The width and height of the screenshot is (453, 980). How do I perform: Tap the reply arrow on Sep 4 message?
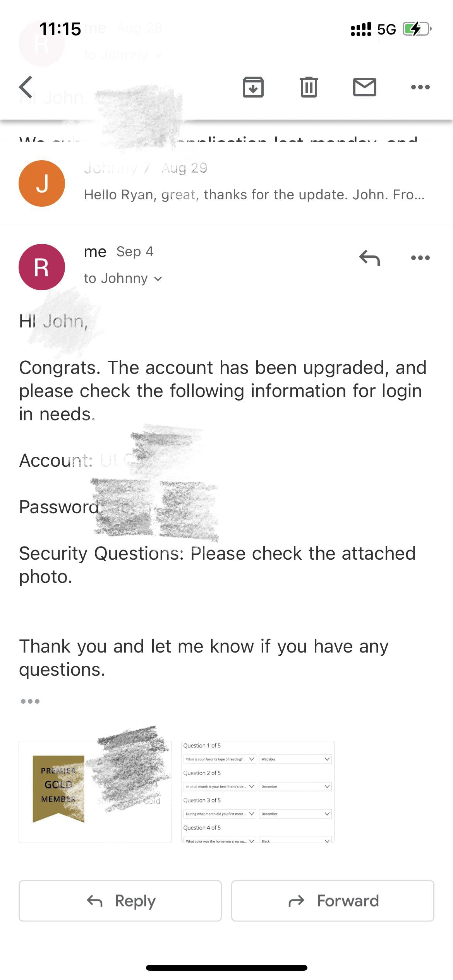pos(369,258)
